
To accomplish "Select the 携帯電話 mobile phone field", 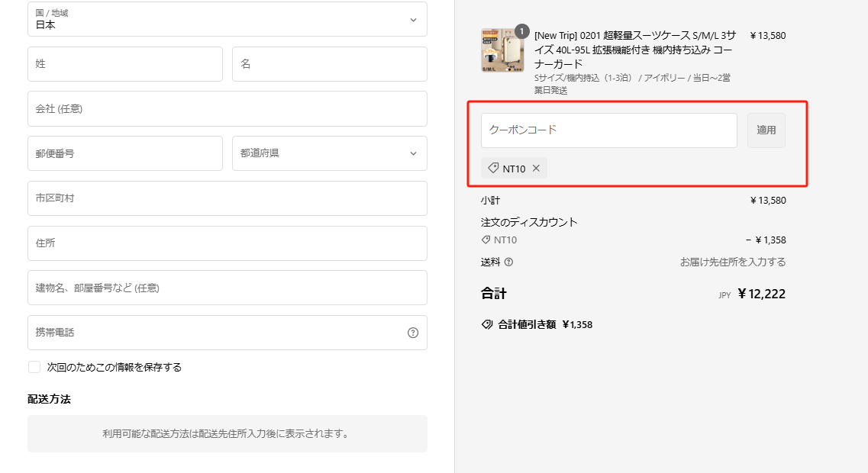I will (214, 333).
